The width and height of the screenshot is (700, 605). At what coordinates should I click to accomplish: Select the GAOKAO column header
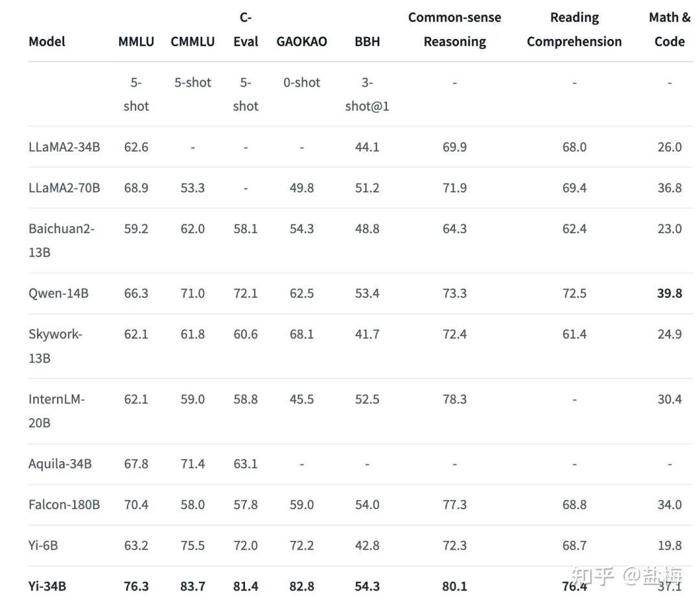(x=301, y=41)
